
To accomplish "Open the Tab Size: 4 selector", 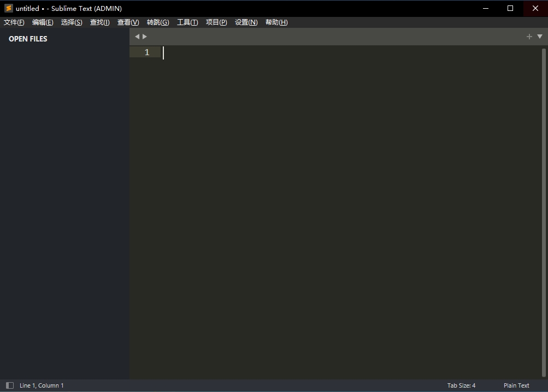I will tap(461, 385).
